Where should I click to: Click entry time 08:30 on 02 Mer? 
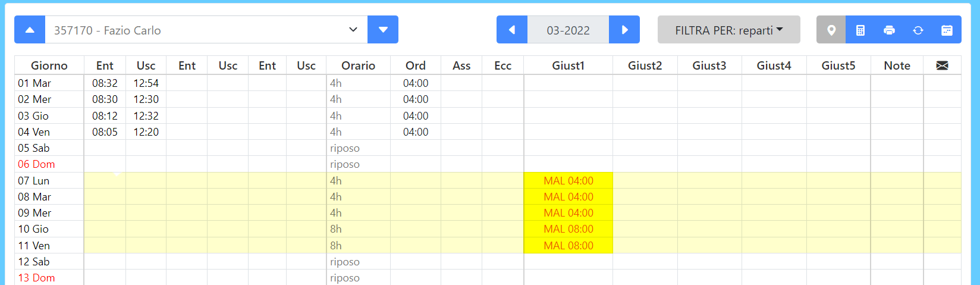click(105, 99)
